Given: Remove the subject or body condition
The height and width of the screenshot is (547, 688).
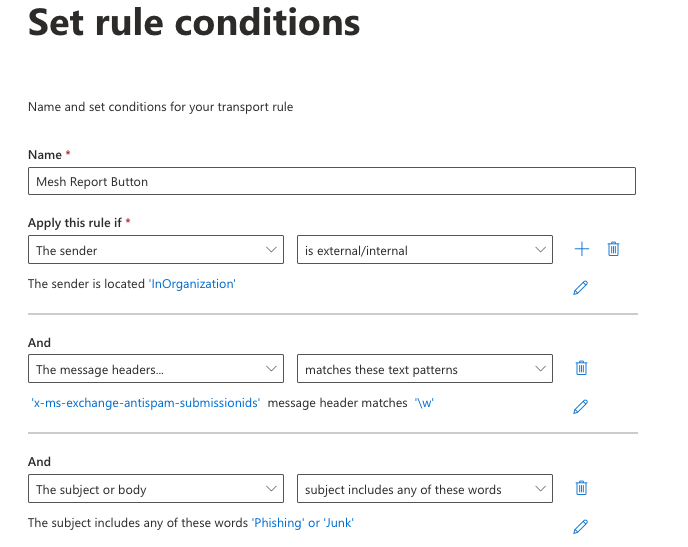Looking at the screenshot, I should 581,488.
